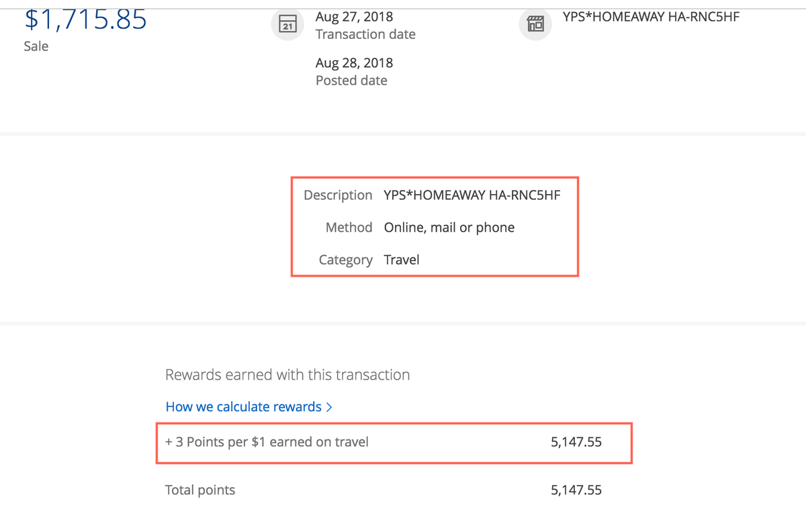Select the Travel category value
The height and width of the screenshot is (532, 806).
click(401, 260)
